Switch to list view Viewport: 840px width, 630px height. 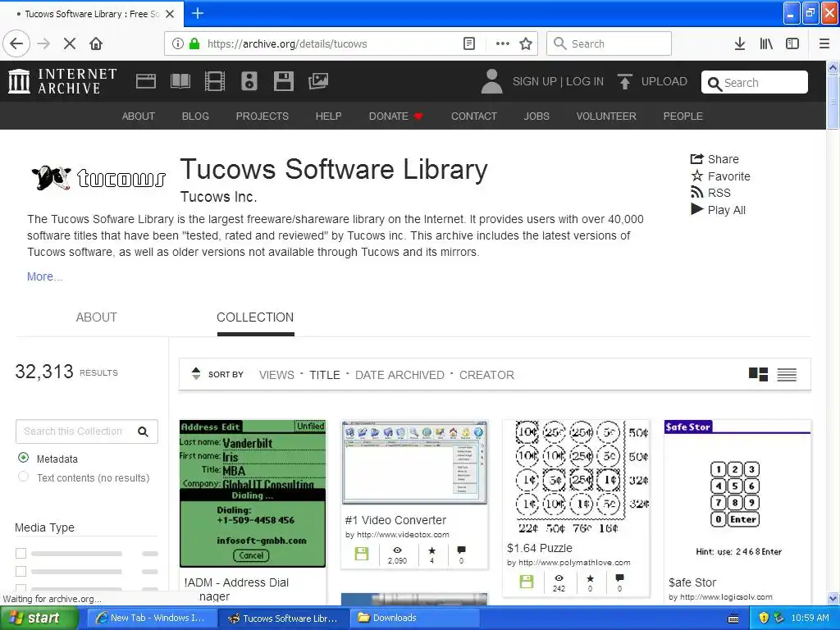[x=787, y=374]
